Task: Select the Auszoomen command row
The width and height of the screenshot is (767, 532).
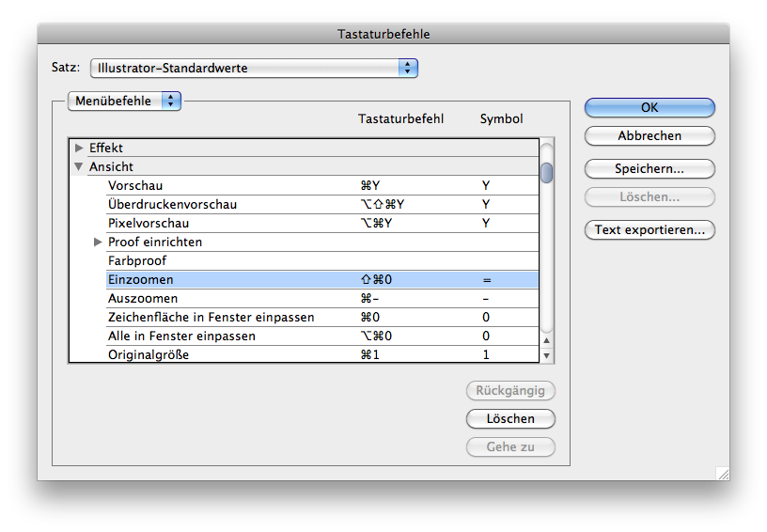Action: click(143, 298)
